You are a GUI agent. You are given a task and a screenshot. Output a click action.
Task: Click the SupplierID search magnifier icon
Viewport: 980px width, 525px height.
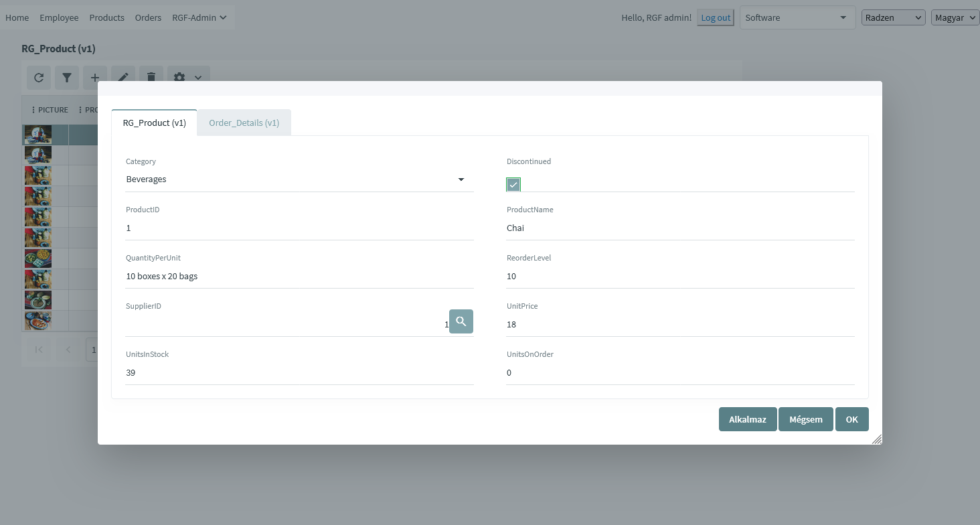461,321
